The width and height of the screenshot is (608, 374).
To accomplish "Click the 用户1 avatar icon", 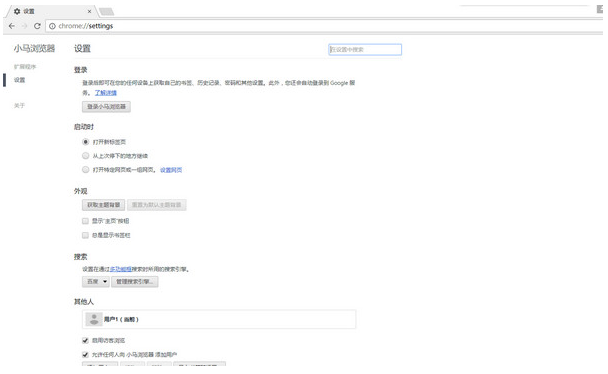I will [93, 319].
